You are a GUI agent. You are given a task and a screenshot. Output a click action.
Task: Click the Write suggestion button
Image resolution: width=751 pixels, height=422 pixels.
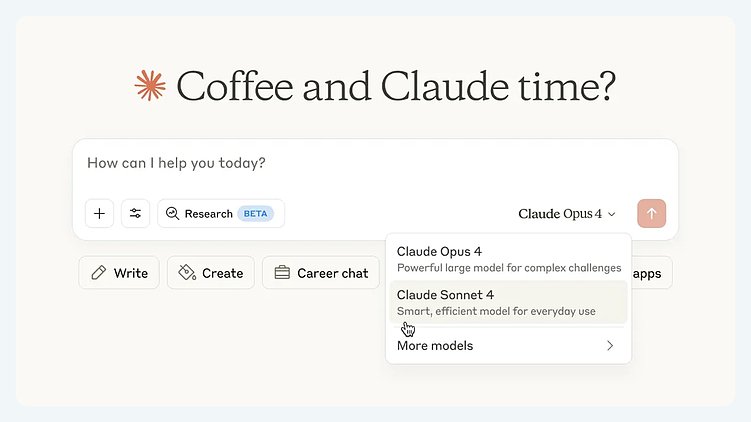point(119,273)
